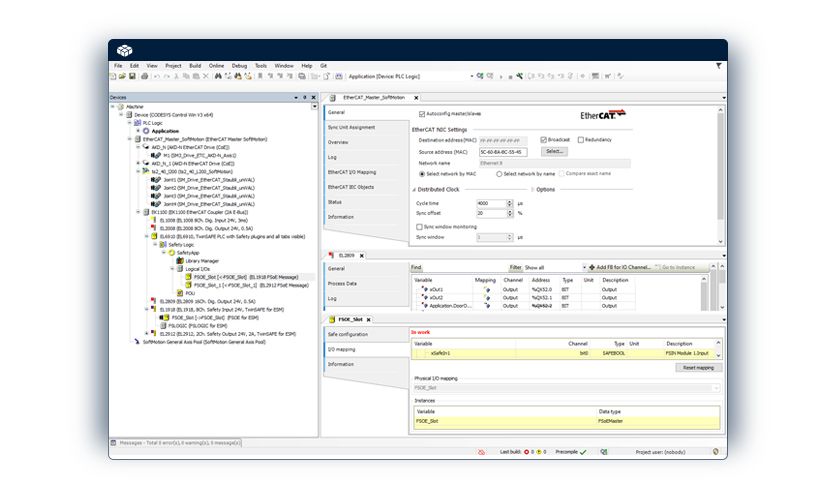Enable the Redundancy checkbox
This screenshot has height=500, width=835.
tap(580, 140)
